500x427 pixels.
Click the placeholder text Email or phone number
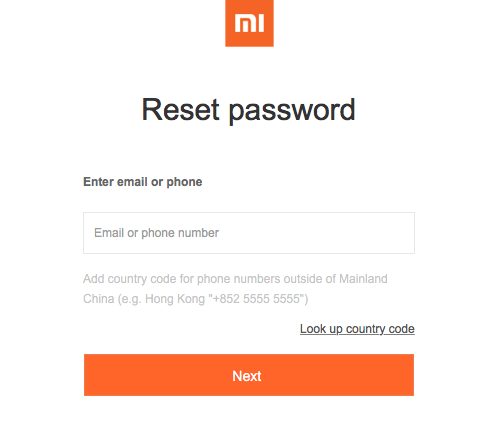(x=156, y=233)
